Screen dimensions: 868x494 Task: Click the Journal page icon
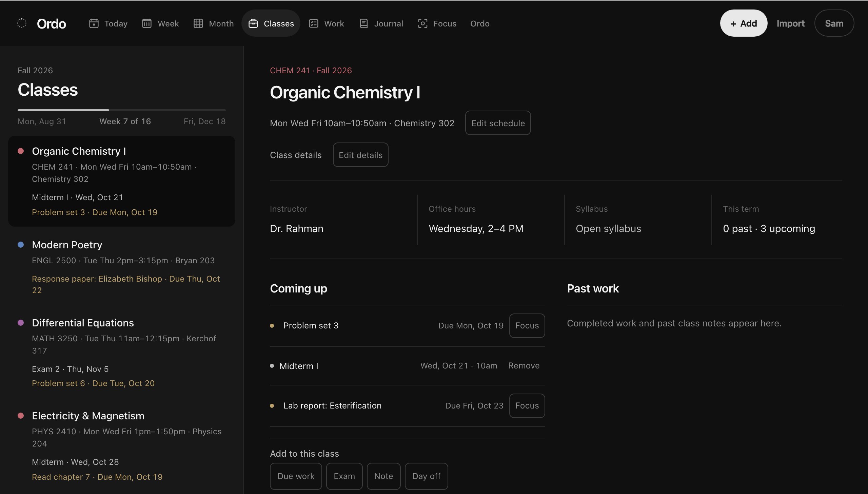(364, 23)
